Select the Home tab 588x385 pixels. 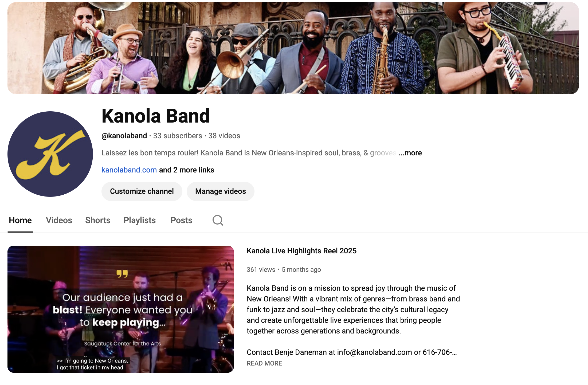click(x=20, y=220)
